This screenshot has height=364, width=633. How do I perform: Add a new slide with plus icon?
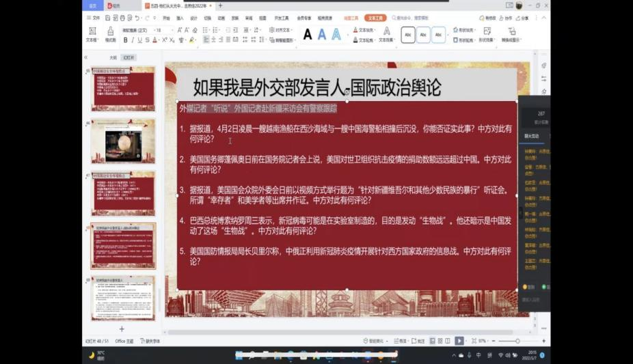point(122,329)
